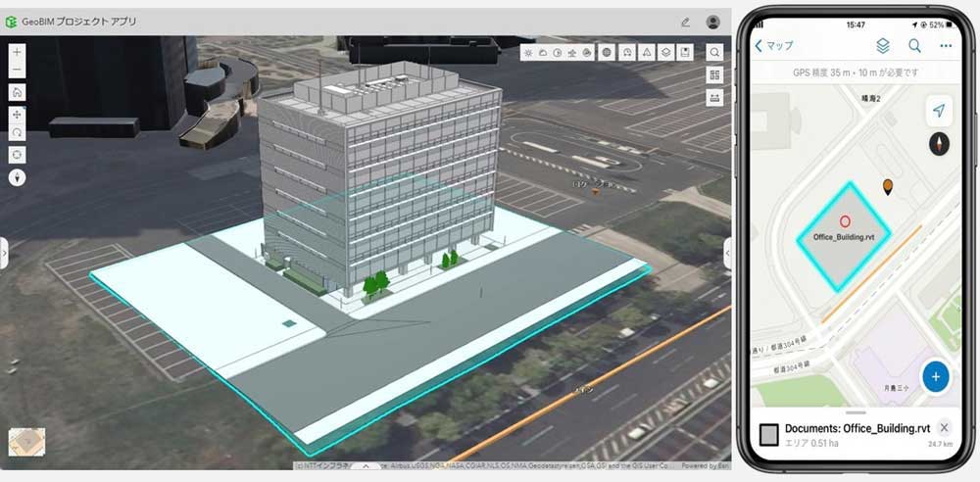Toggle the basemap thumbnail

(26, 443)
